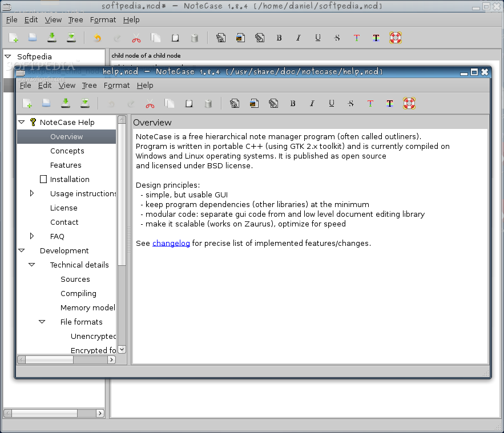Toggle Strikethrough in help.ncd toolbar
Screen dimensions: 504x433
(x=350, y=103)
